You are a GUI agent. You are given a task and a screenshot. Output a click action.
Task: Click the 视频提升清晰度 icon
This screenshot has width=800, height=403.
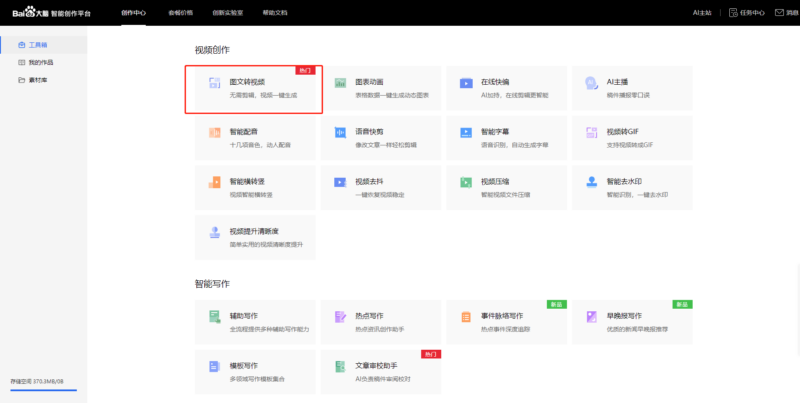pos(214,232)
